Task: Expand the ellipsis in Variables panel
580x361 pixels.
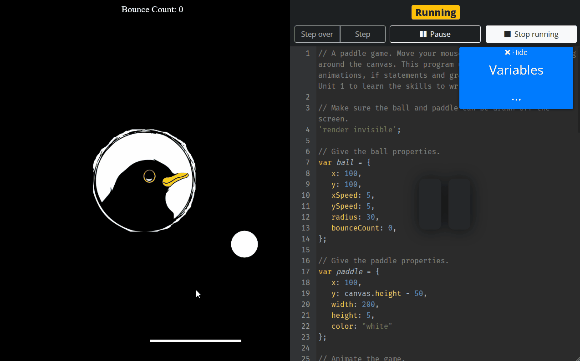Action: click(516, 98)
